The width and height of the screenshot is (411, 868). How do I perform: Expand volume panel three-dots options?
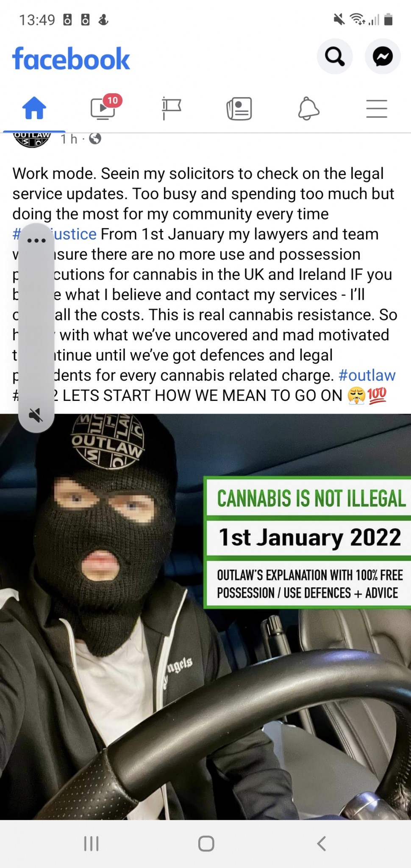click(x=36, y=240)
